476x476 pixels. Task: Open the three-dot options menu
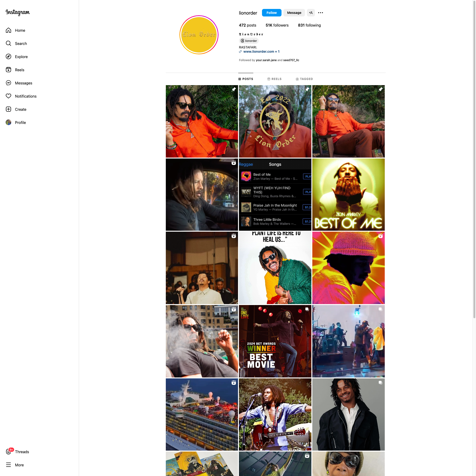(x=320, y=13)
